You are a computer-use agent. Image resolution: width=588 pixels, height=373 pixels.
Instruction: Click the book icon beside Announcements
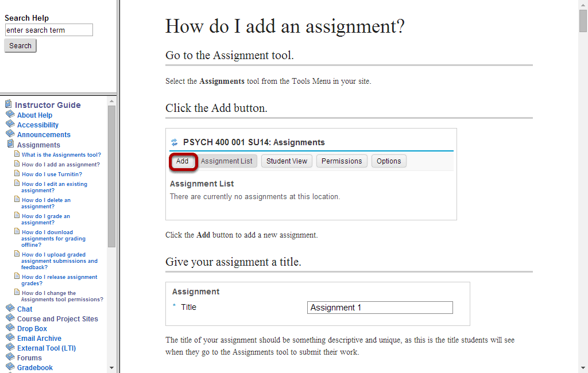(10, 134)
